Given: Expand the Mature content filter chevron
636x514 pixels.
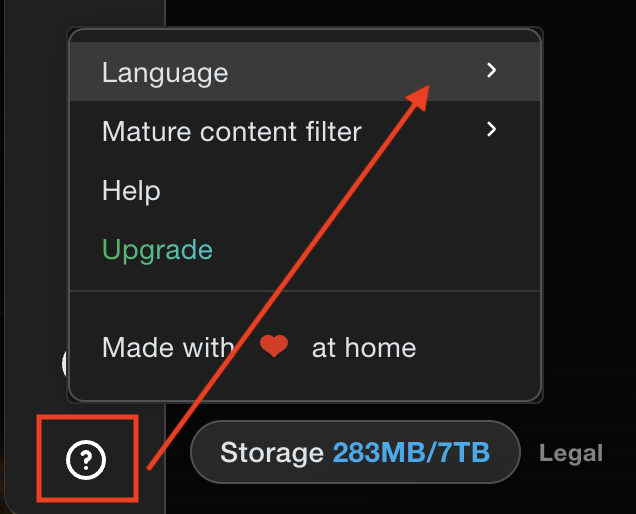Looking at the screenshot, I should point(491,129).
